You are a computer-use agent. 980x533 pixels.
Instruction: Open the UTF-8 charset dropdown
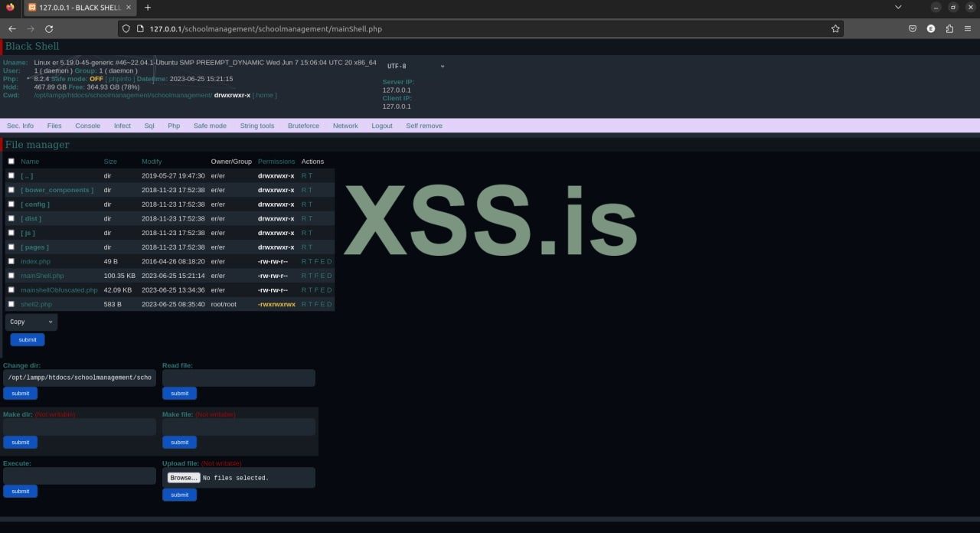point(415,66)
